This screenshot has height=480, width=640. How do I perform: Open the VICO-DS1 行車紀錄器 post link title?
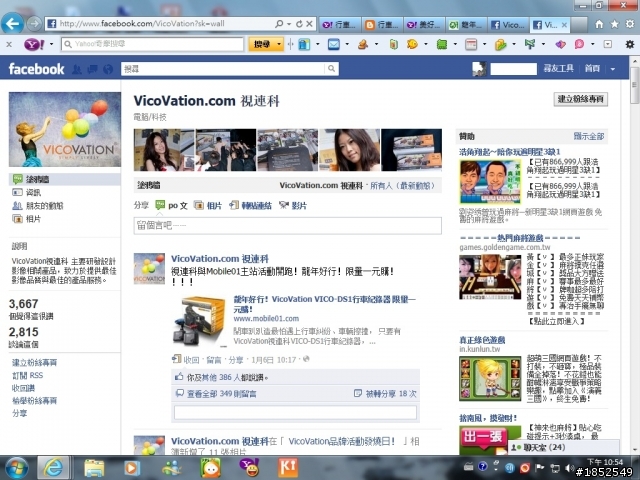(x=324, y=304)
